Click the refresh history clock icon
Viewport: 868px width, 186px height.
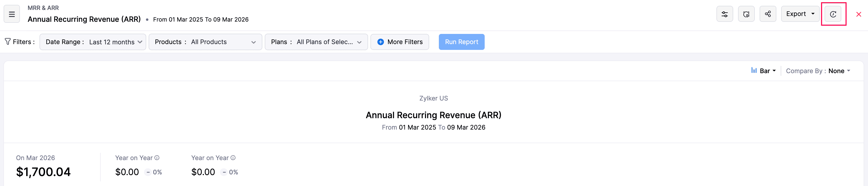[833, 14]
